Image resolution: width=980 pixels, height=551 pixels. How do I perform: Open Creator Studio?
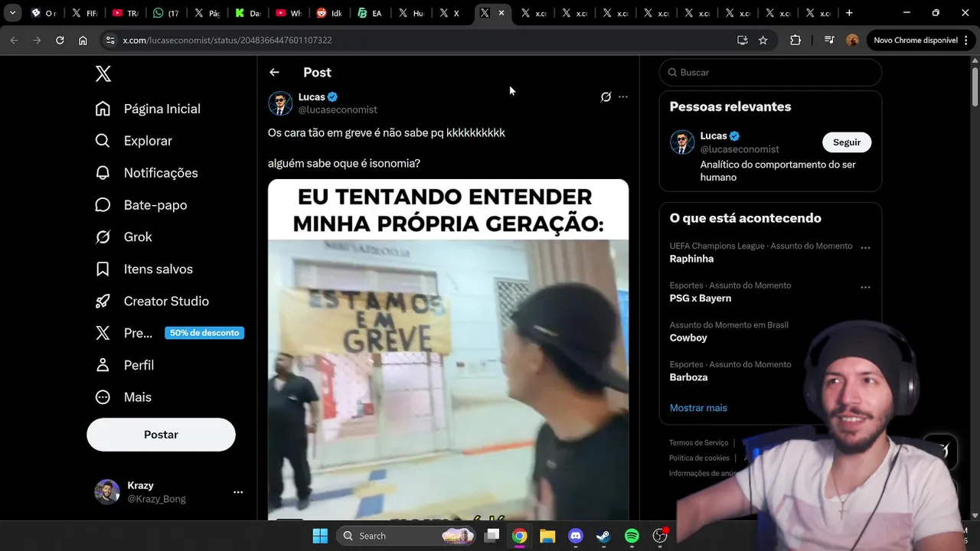pos(152,302)
